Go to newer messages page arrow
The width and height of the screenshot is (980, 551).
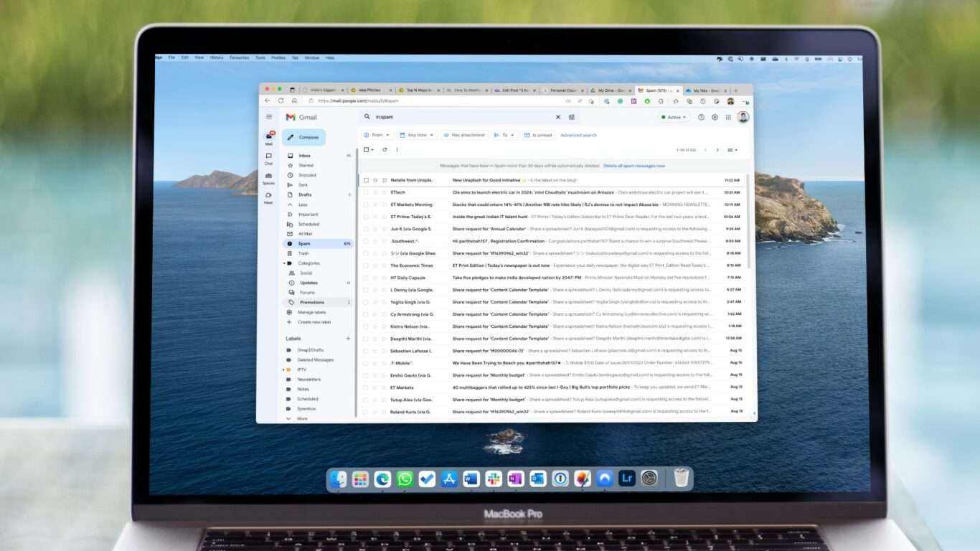tap(705, 150)
